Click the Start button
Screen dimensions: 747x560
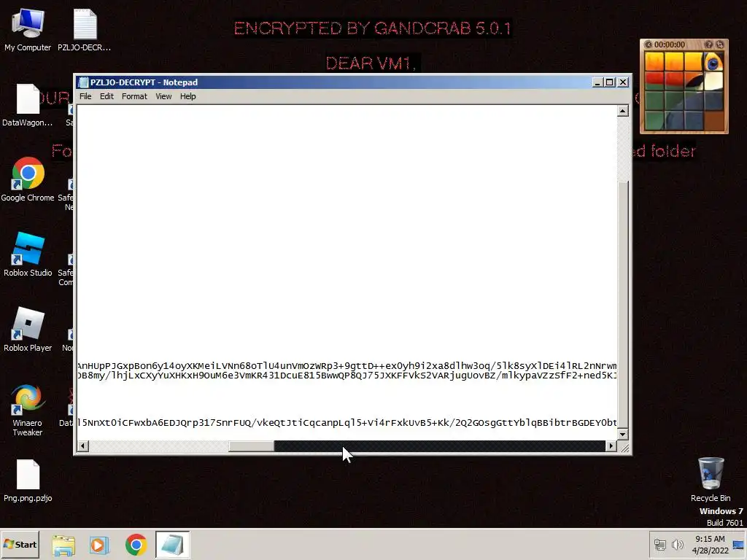coord(20,545)
